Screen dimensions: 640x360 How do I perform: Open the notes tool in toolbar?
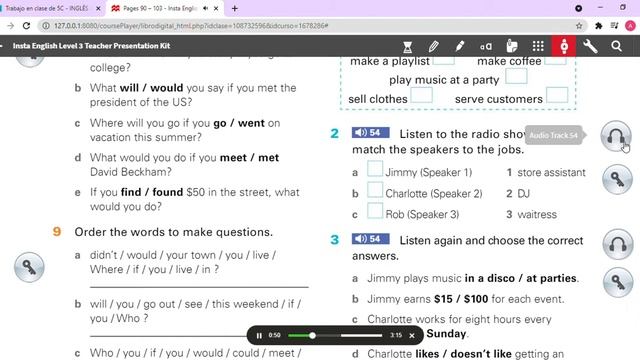(512, 46)
